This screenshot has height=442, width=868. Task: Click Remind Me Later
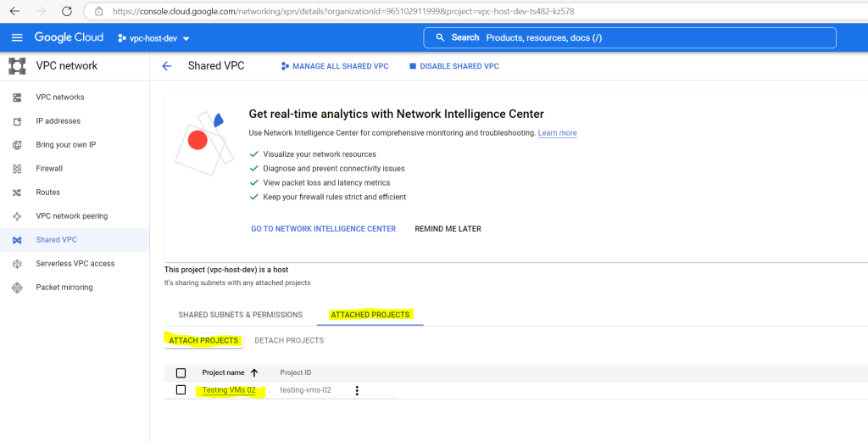click(x=448, y=229)
